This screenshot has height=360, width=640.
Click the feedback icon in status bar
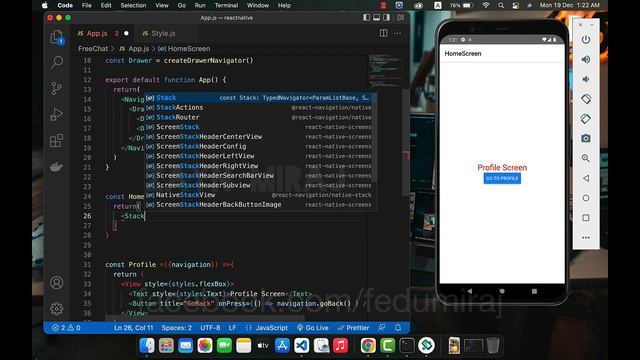coord(382,327)
